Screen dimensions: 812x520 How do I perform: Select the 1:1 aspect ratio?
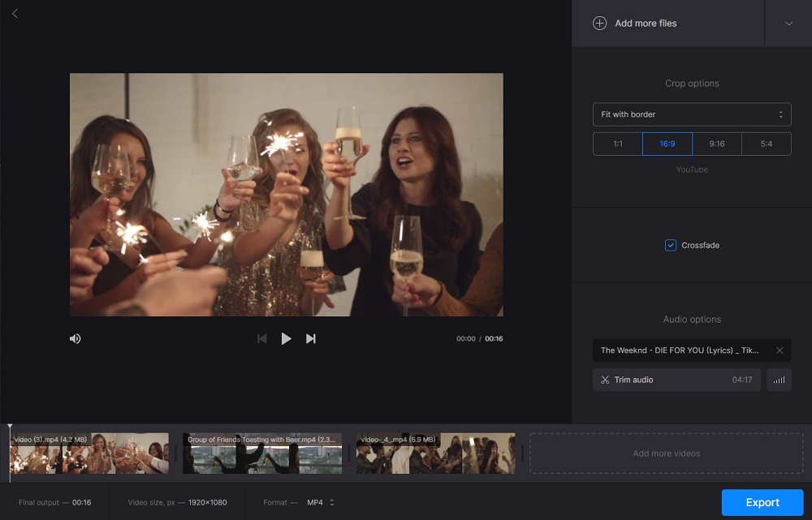point(617,144)
